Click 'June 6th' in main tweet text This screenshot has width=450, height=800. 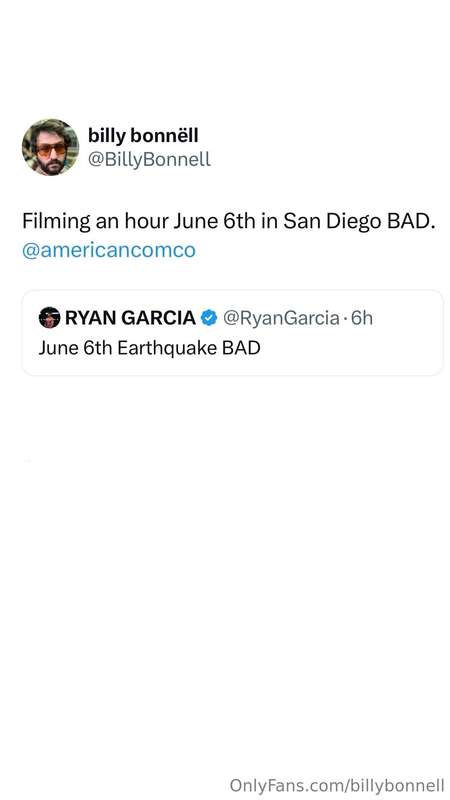(x=214, y=222)
